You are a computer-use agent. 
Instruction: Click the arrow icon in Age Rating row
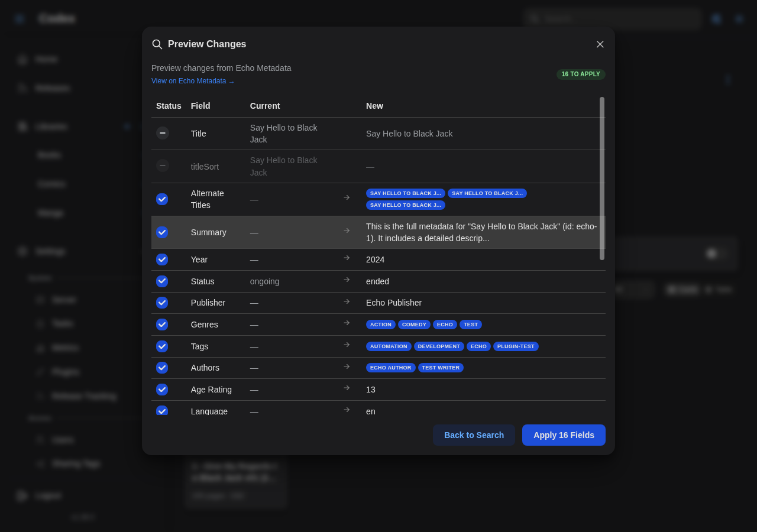tap(347, 388)
